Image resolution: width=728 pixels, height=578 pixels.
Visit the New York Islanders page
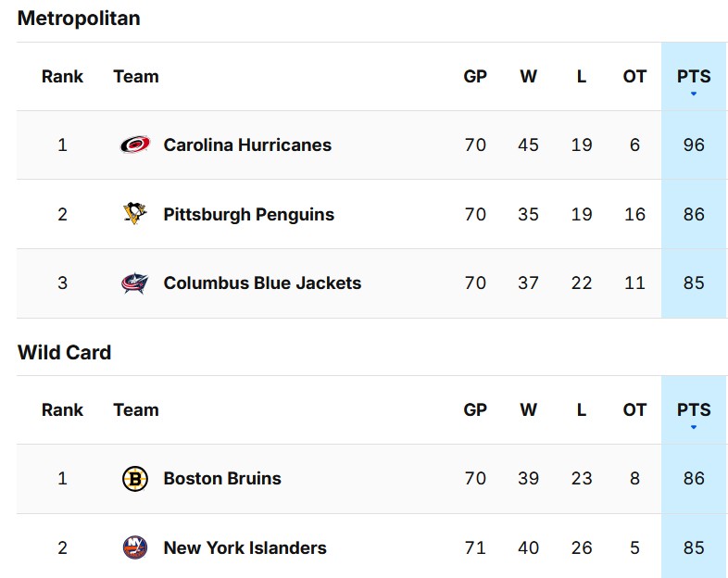245,547
